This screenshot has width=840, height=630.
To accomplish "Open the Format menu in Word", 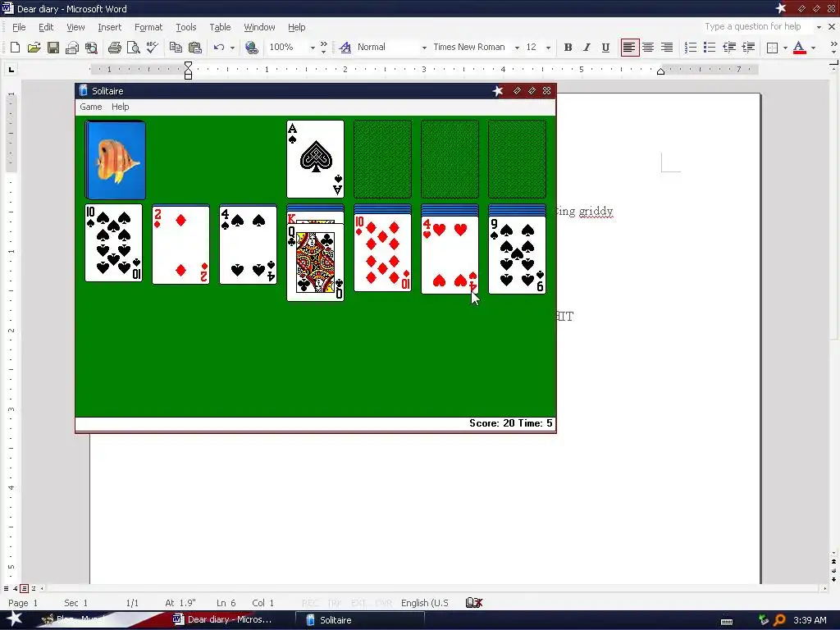I will [148, 27].
